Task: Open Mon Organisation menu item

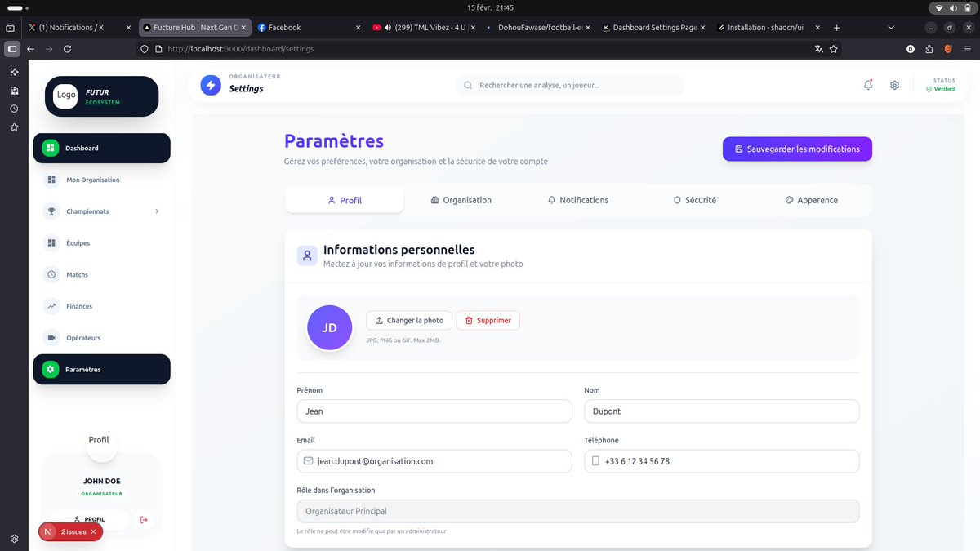Action: [x=101, y=180]
